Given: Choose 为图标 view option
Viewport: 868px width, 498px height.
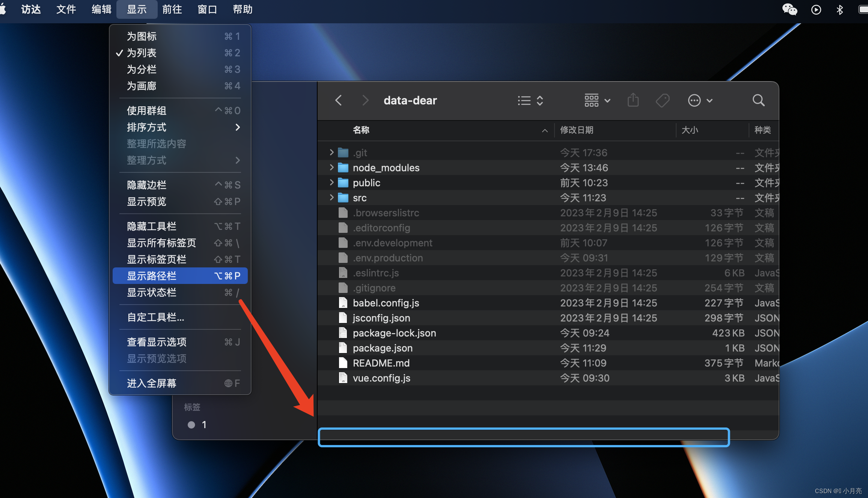Looking at the screenshot, I should 180,36.
